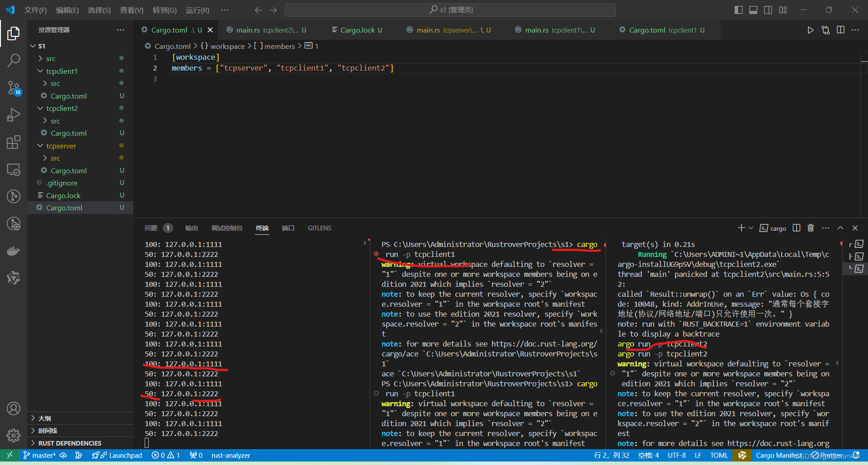This screenshot has height=465, width=868.
Task: Split the editor to the right
Action: point(840,30)
